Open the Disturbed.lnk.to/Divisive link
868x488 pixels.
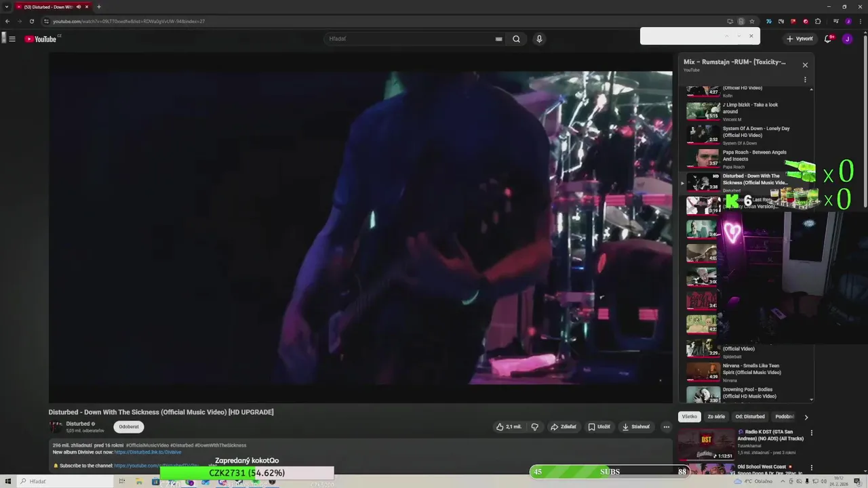click(x=148, y=452)
